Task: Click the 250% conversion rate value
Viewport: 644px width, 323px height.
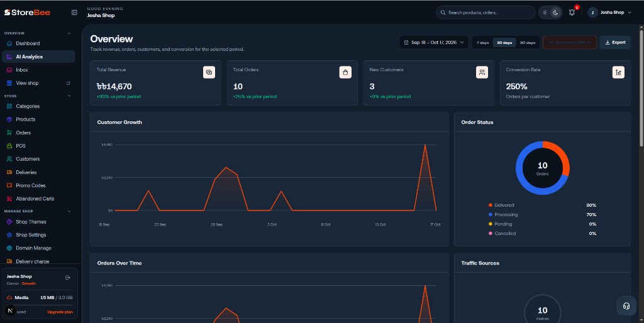Action: pos(517,87)
